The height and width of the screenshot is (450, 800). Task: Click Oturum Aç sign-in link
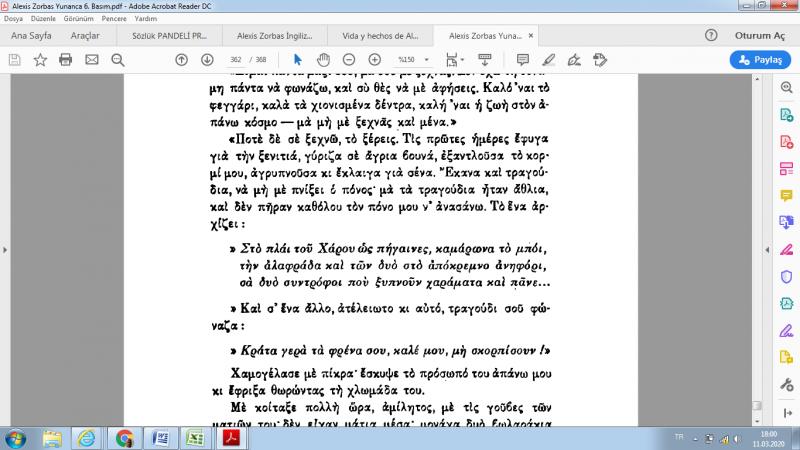(x=760, y=35)
